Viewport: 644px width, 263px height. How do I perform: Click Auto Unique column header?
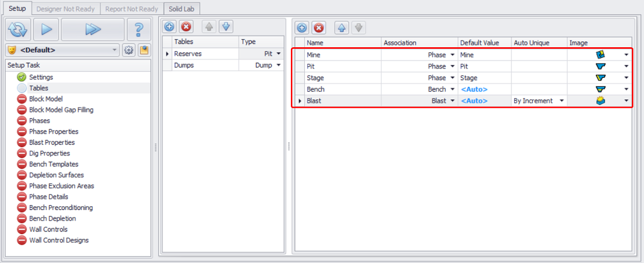click(539, 42)
